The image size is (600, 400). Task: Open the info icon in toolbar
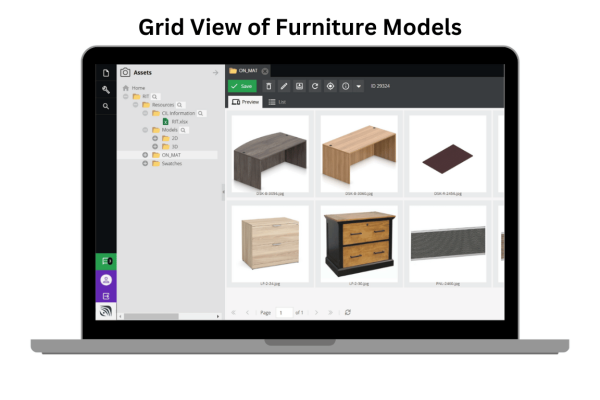pyautogui.click(x=345, y=86)
